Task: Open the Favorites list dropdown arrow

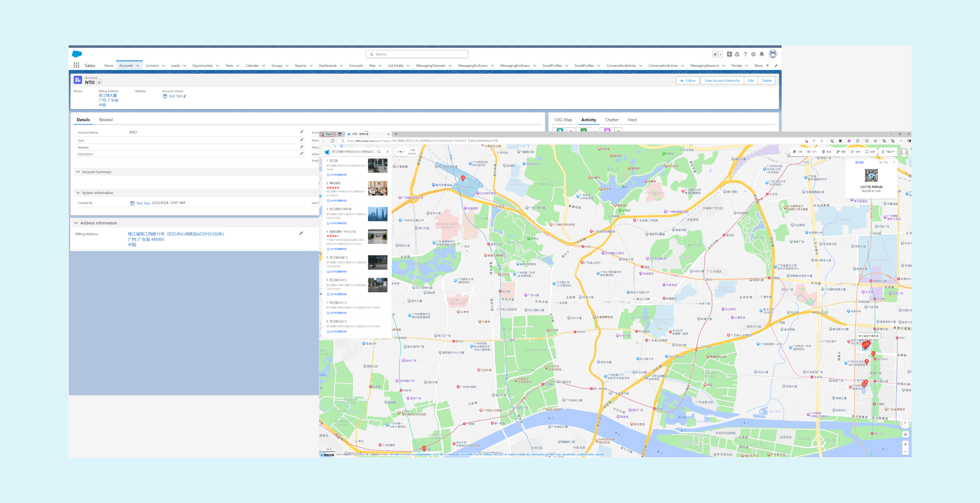Action: pos(720,54)
